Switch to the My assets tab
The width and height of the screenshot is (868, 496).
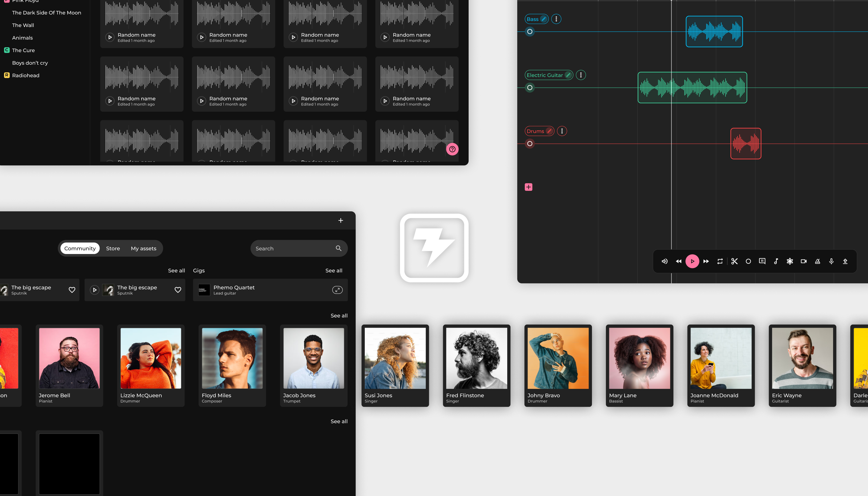click(x=144, y=248)
